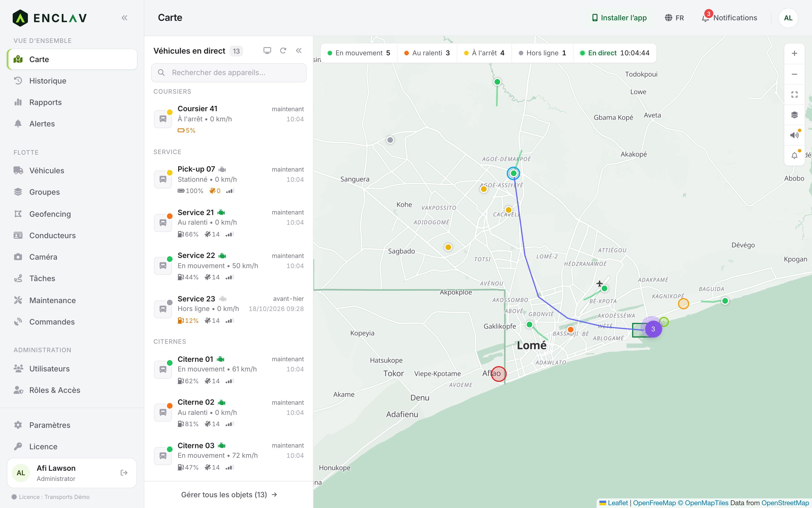Select Coursier 41 in vehicle list
This screenshot has height=508, width=812.
pos(229,119)
